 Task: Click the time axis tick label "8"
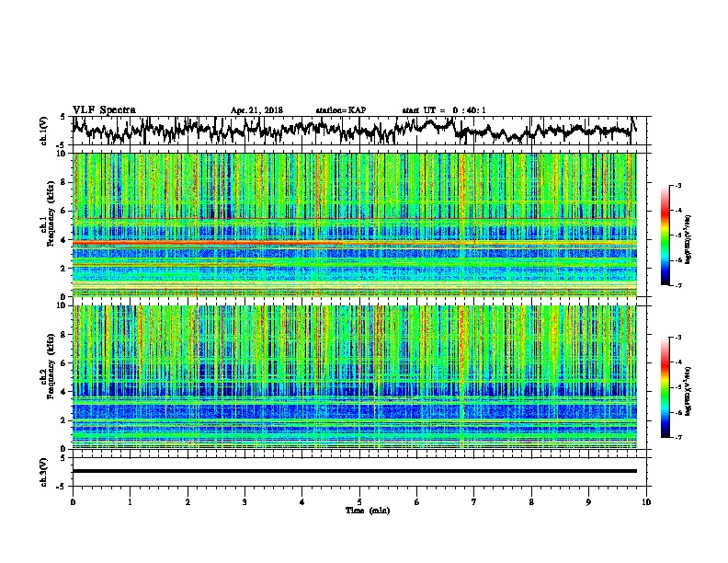(531, 502)
